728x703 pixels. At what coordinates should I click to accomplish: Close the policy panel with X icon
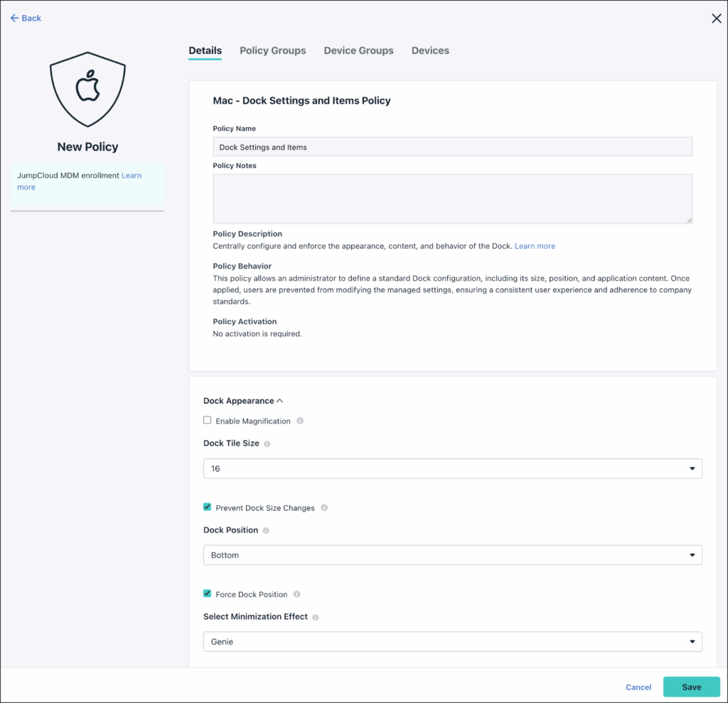point(716,18)
